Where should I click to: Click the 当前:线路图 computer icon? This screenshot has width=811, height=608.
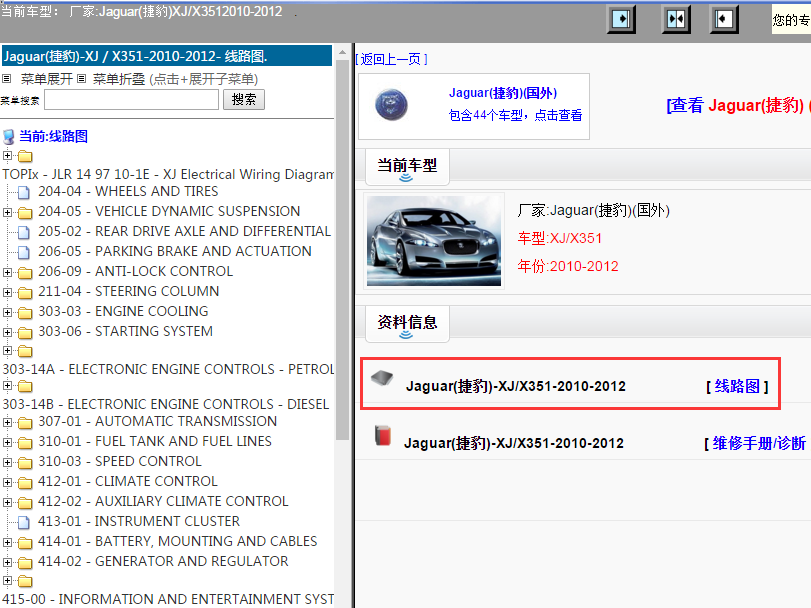pyautogui.click(x=8, y=136)
